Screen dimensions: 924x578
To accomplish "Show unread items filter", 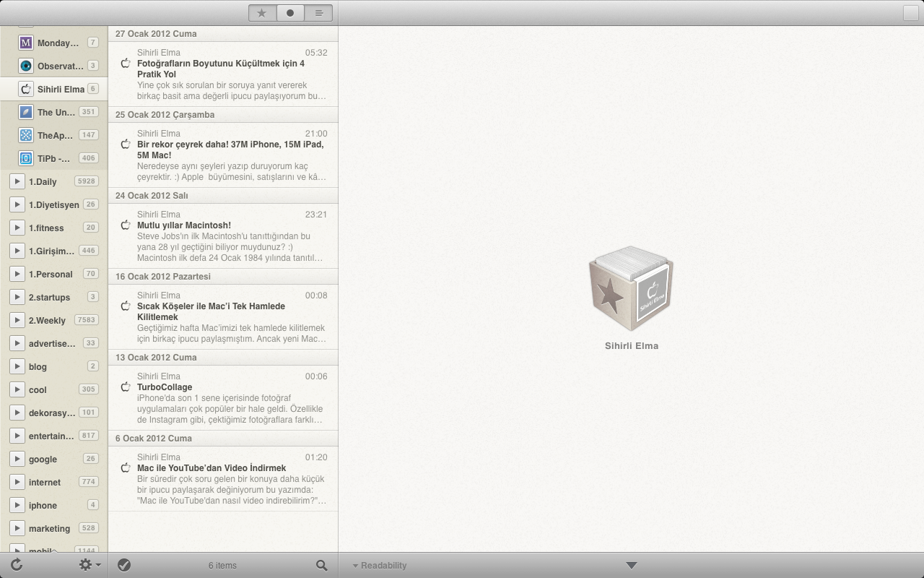I will pyautogui.click(x=290, y=13).
